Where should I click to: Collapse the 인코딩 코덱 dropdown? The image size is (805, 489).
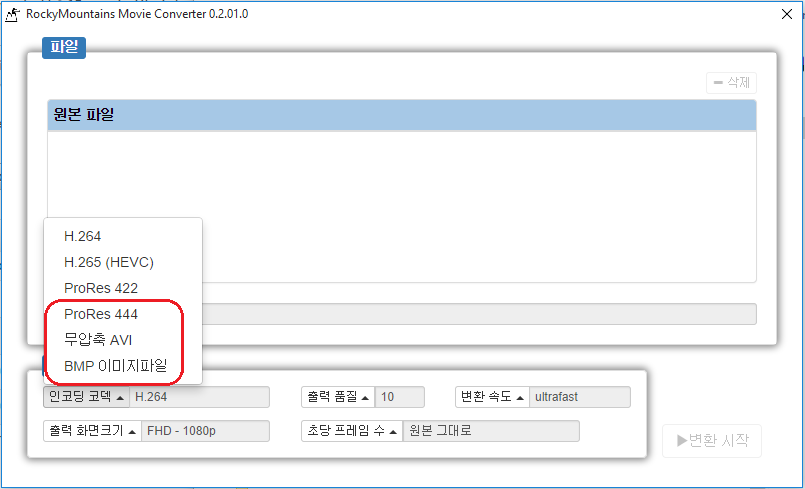pos(86,397)
